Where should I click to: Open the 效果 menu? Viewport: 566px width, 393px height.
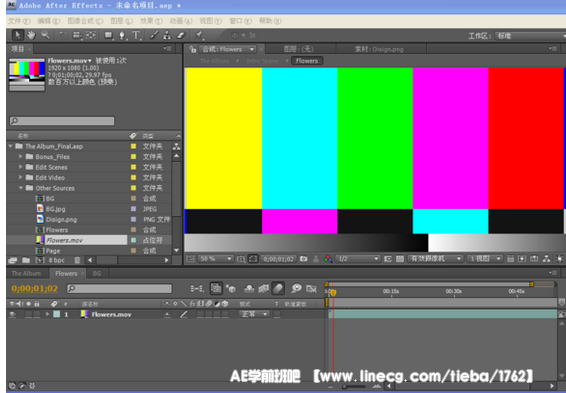(x=151, y=21)
